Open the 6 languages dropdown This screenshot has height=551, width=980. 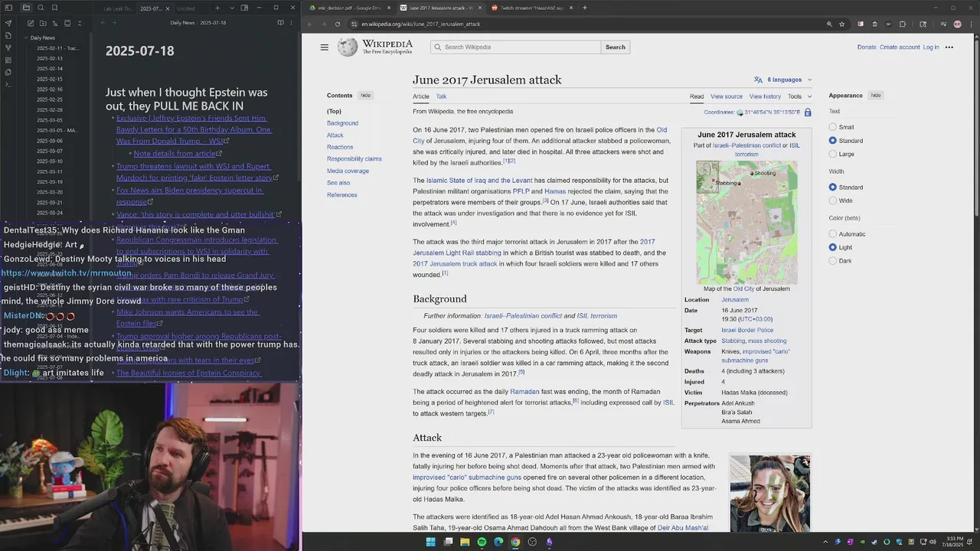782,80
